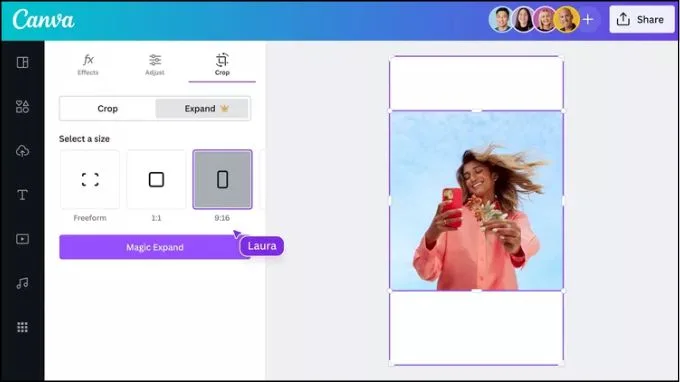The height and width of the screenshot is (382, 680).
Task: Switch to the Adjust tab
Action: click(155, 65)
